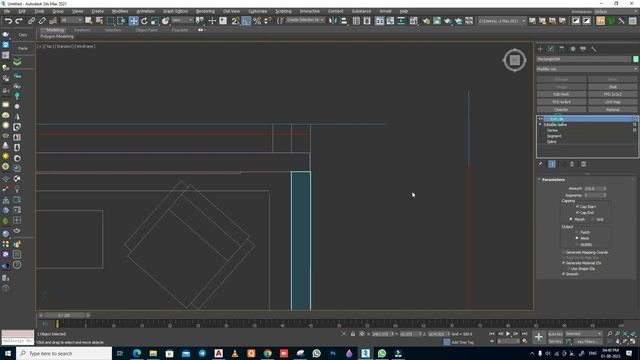Click the object name input field
The width and height of the screenshot is (640, 360).
584,59
